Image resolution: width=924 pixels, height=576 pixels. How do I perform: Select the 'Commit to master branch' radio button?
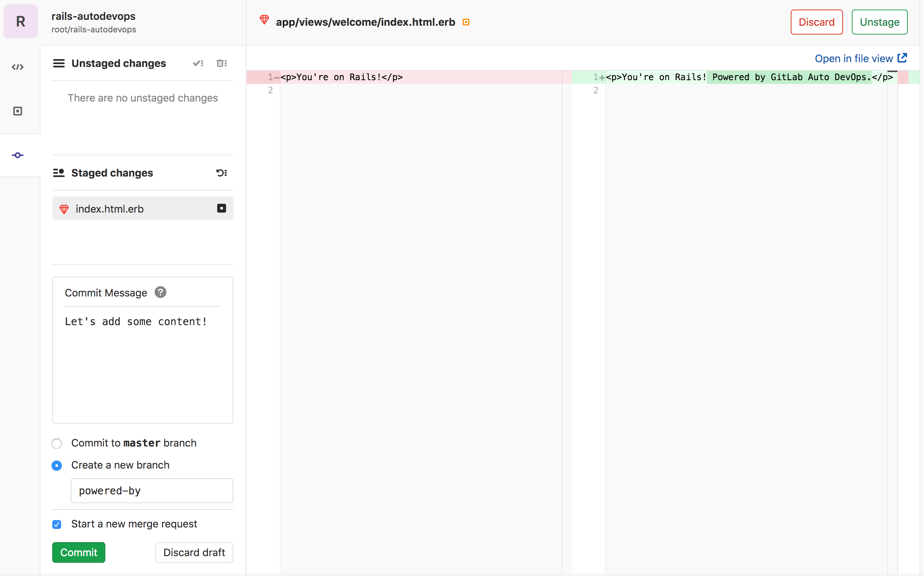[56, 442]
